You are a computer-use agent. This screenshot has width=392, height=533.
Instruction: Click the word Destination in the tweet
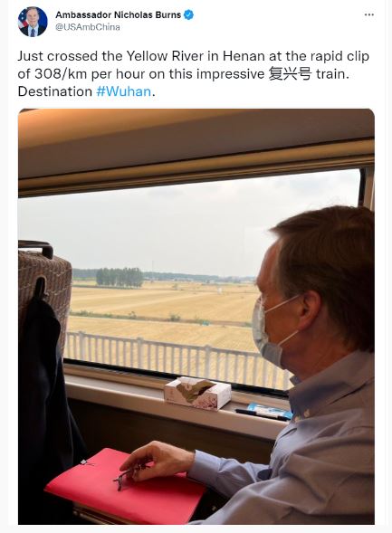[x=55, y=91]
